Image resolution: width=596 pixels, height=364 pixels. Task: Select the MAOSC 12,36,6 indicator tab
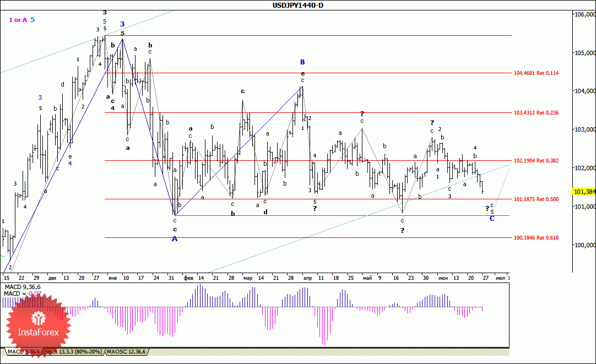pyautogui.click(x=126, y=351)
